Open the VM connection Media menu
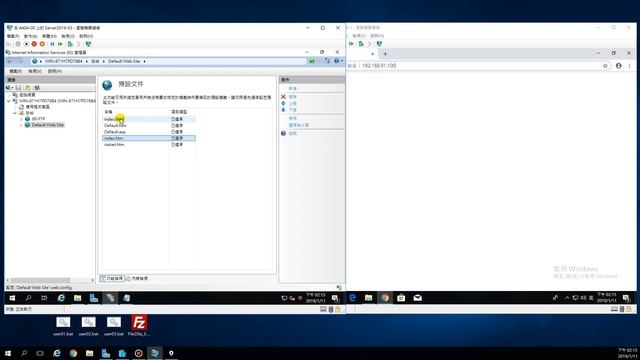The image size is (640, 360). coord(49,36)
